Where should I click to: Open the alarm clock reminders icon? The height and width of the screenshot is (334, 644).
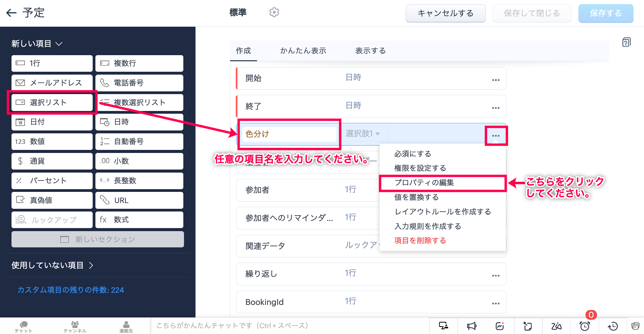pyautogui.click(x=584, y=326)
